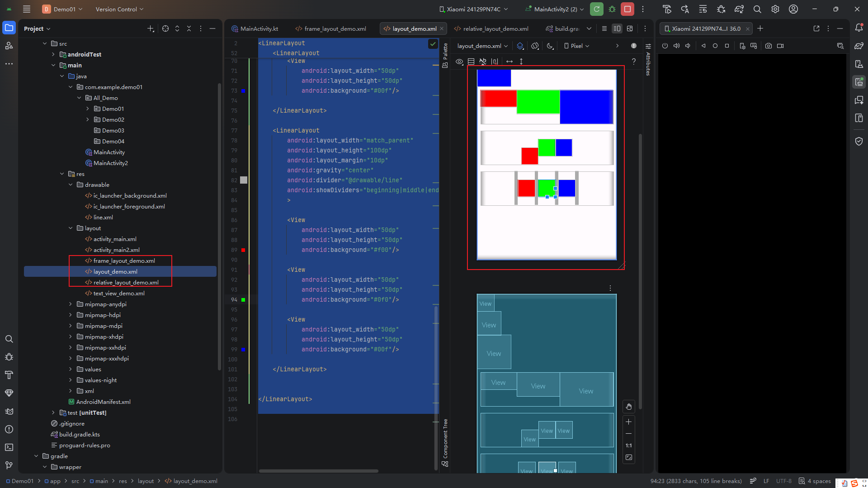Image resolution: width=868 pixels, height=488 pixels.
Task: Click the device Back triangle button
Action: [x=703, y=46]
